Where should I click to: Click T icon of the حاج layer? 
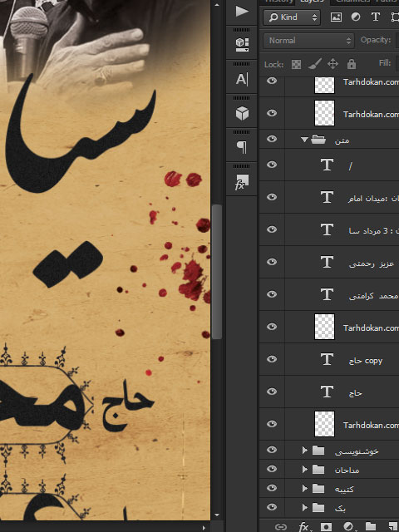point(327,392)
